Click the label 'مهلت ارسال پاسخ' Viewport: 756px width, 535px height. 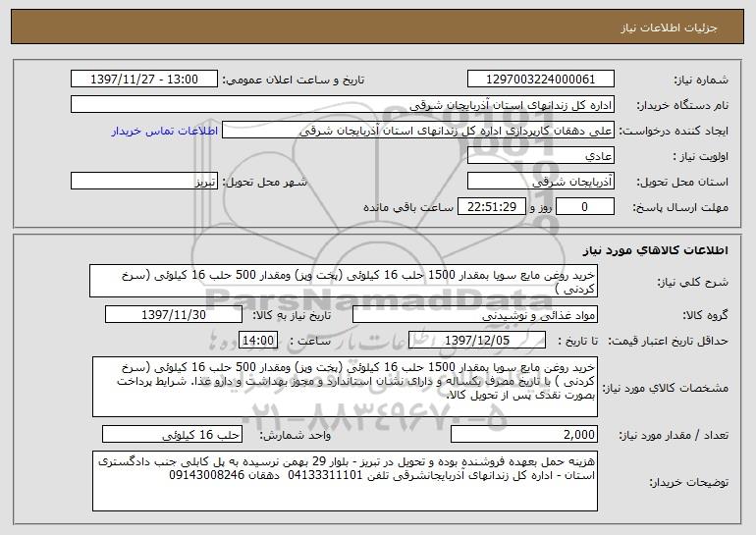coord(680,207)
